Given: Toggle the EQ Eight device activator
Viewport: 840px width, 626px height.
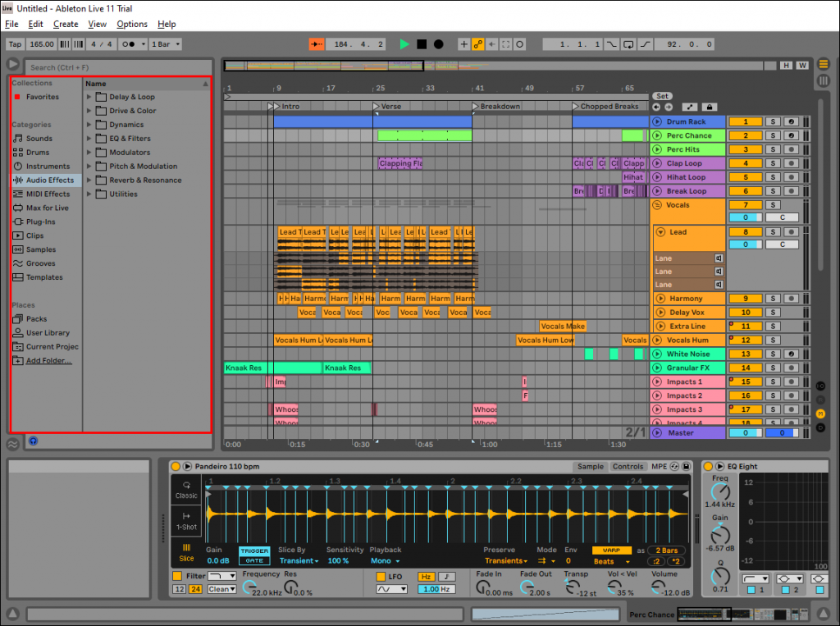Looking at the screenshot, I should point(708,466).
